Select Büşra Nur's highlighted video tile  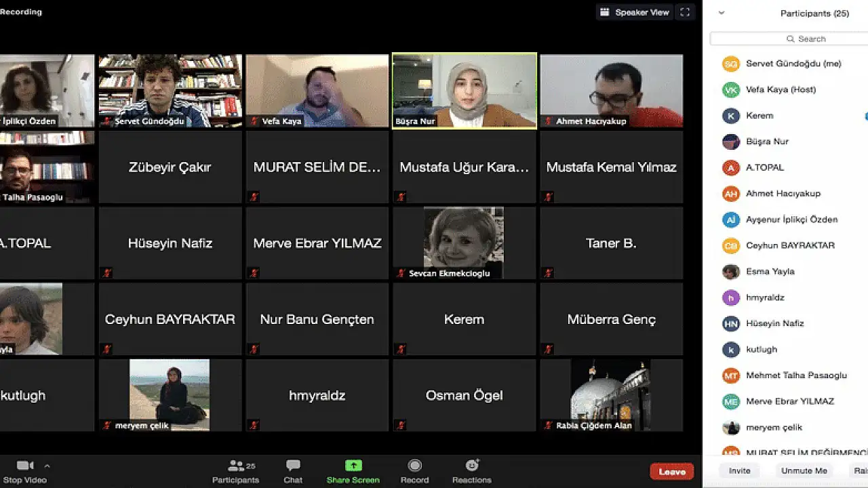point(465,90)
